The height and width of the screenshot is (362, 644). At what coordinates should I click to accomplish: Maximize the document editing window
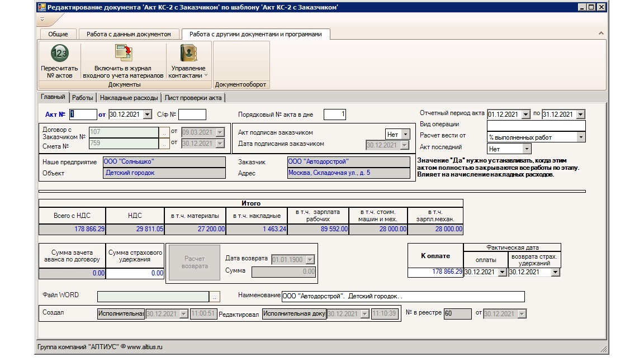tap(591, 7)
